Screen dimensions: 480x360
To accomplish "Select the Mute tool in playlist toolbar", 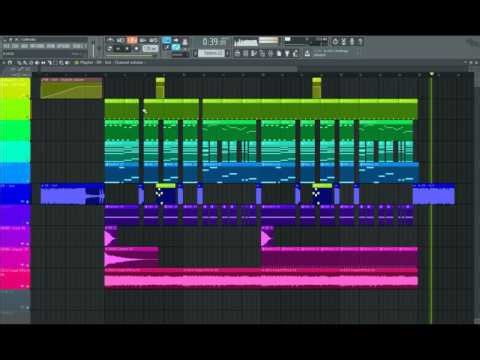I will tap(37, 63).
